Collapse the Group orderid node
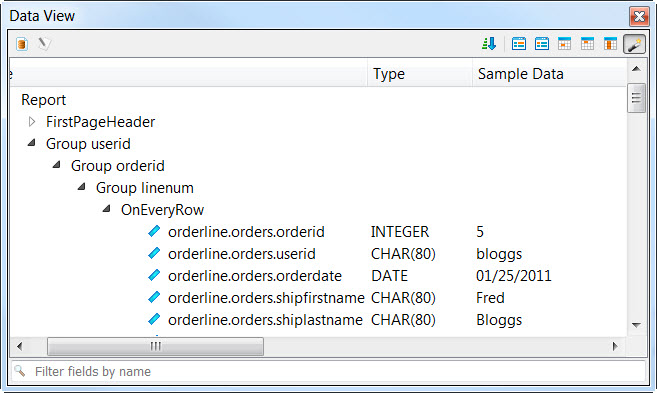657x393 pixels. [57, 165]
